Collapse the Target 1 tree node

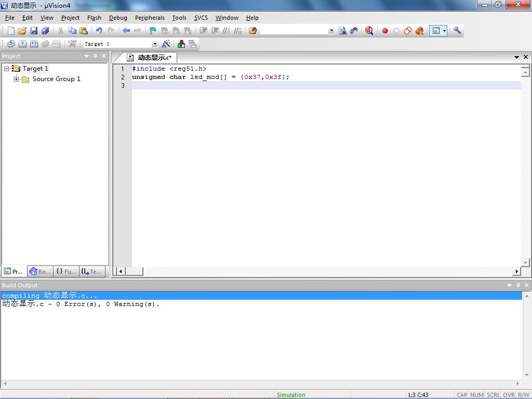pos(6,69)
